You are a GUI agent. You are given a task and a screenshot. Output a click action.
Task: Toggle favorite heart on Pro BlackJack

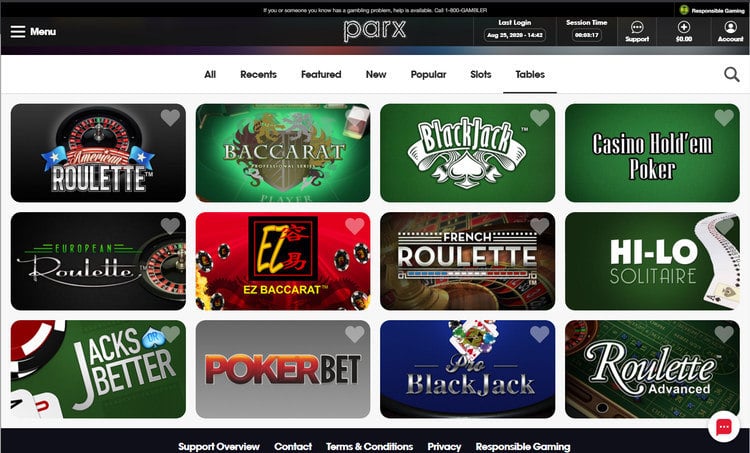pyautogui.click(x=539, y=334)
